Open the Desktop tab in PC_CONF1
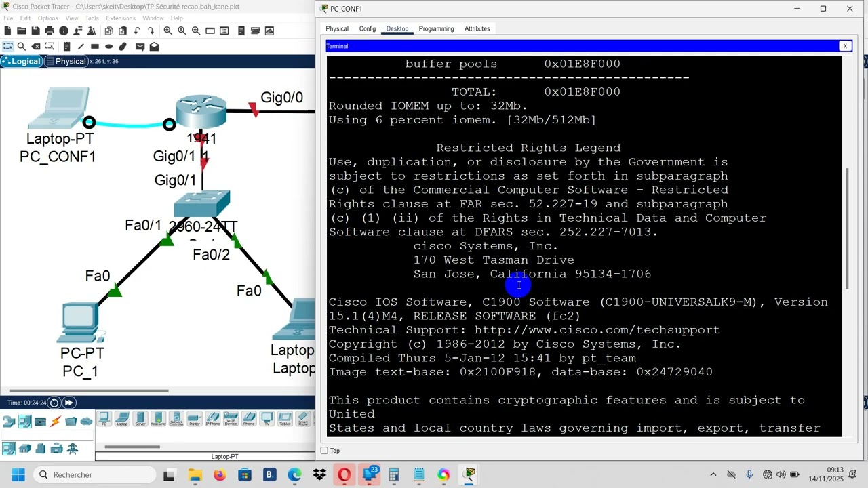 pyautogui.click(x=397, y=28)
